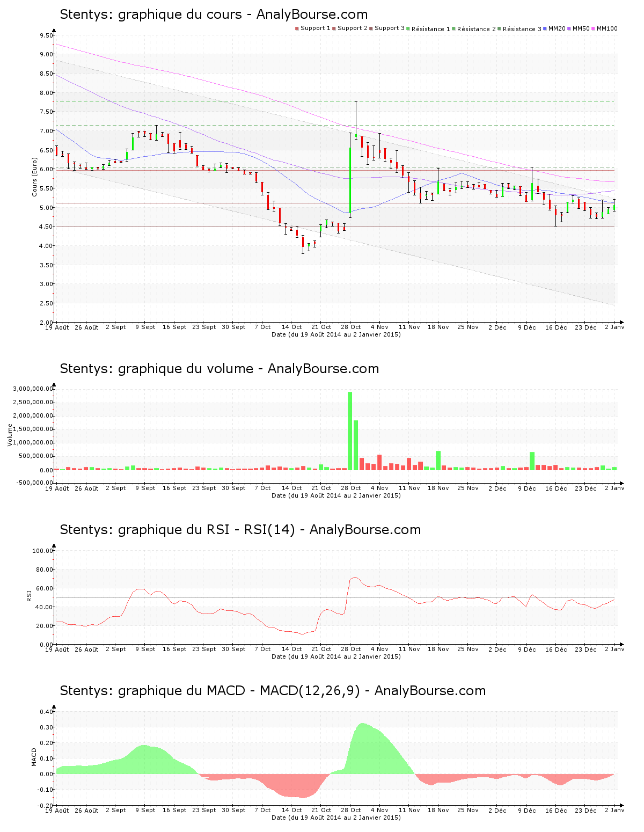Select the Résistance 1 legend label
The height and width of the screenshot is (832, 644).
click(x=431, y=29)
